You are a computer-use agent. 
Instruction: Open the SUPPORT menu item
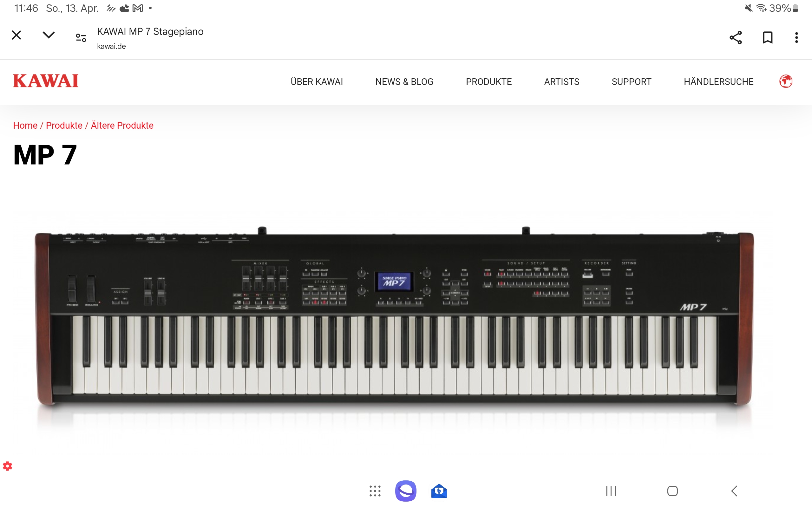pos(631,81)
